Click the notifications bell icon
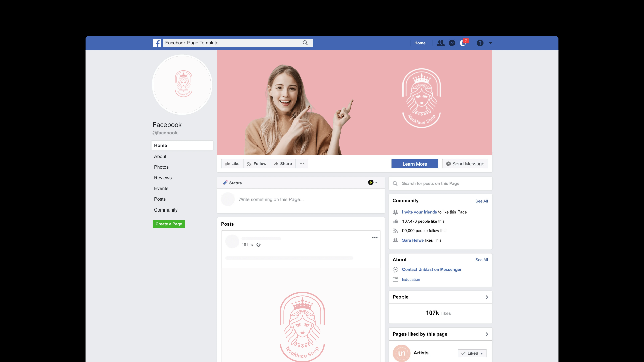Screen dimensions: 644x362 464,43
